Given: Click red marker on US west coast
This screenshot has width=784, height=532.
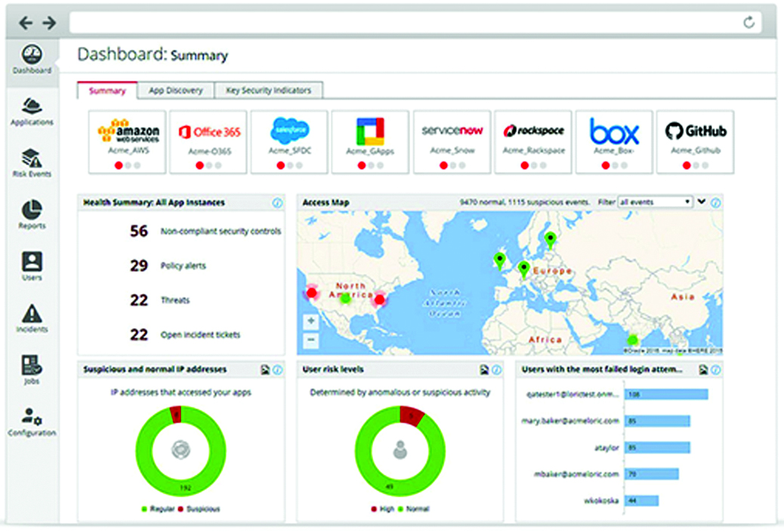Looking at the screenshot, I should coord(311,293).
